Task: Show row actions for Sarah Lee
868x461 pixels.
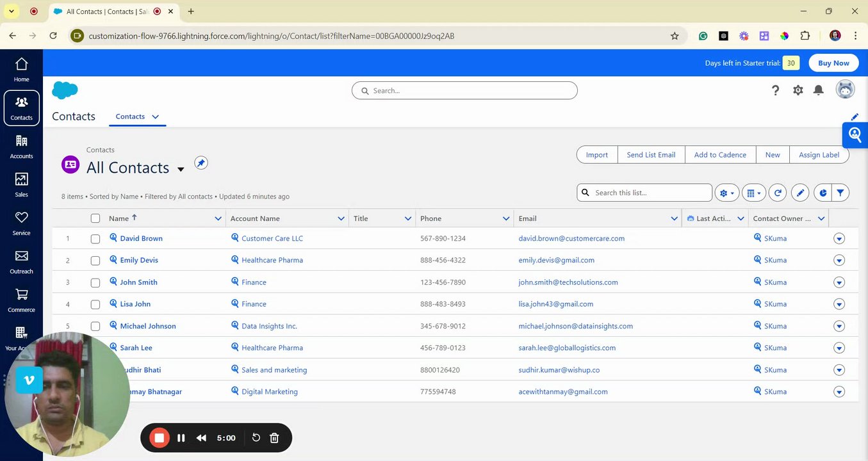Action: [839, 348]
